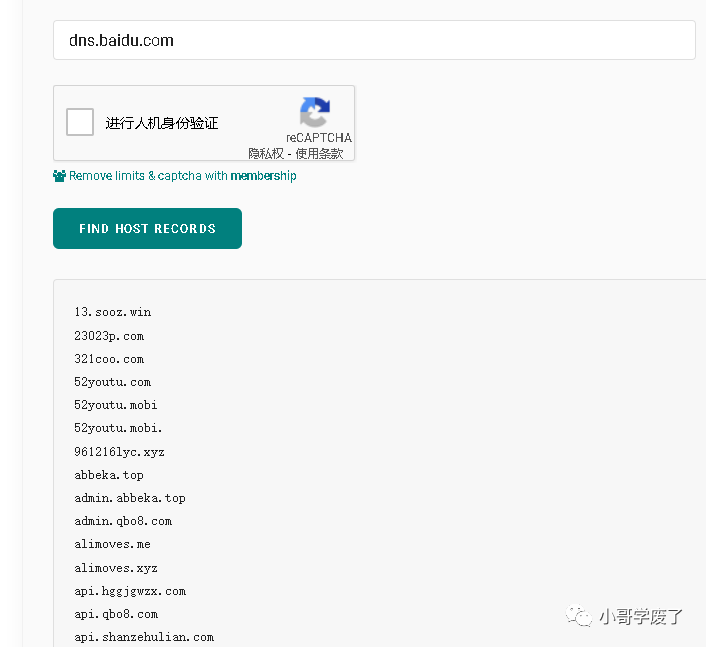Select the admin.qbo8.com host record
The height and width of the screenshot is (647, 706).
pyautogui.click(x=123, y=521)
